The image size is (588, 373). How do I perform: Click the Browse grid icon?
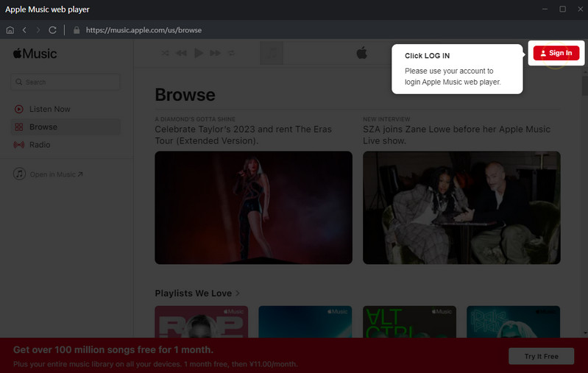[18, 127]
